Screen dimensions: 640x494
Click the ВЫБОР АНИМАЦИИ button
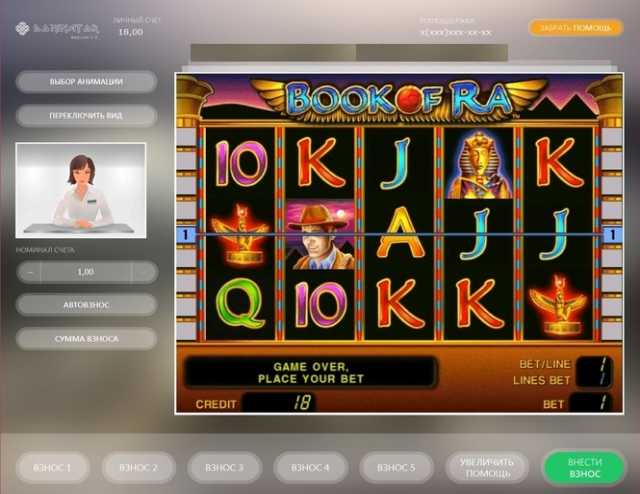pos(87,82)
